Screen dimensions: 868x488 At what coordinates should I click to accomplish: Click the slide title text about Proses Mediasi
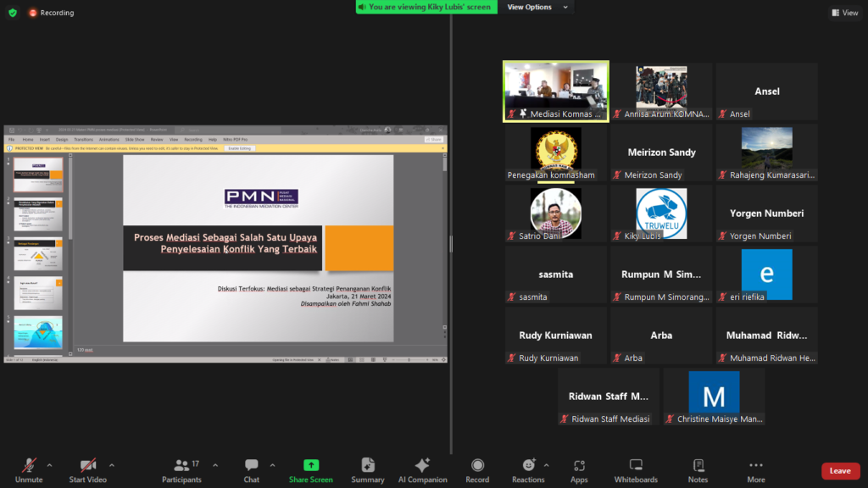coord(225,243)
